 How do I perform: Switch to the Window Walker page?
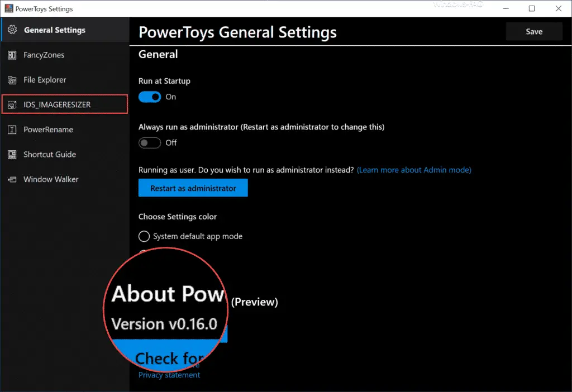pos(65,179)
